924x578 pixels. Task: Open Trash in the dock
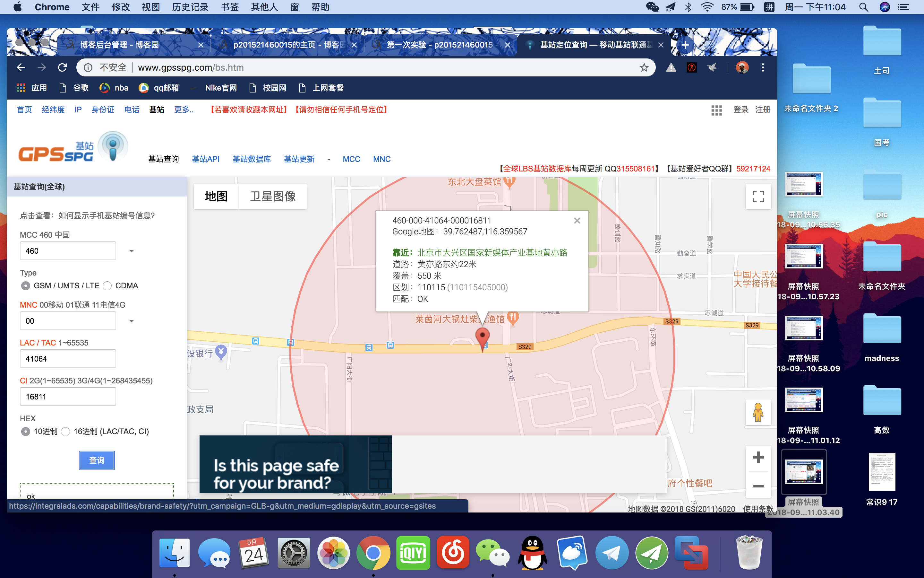[x=749, y=553]
